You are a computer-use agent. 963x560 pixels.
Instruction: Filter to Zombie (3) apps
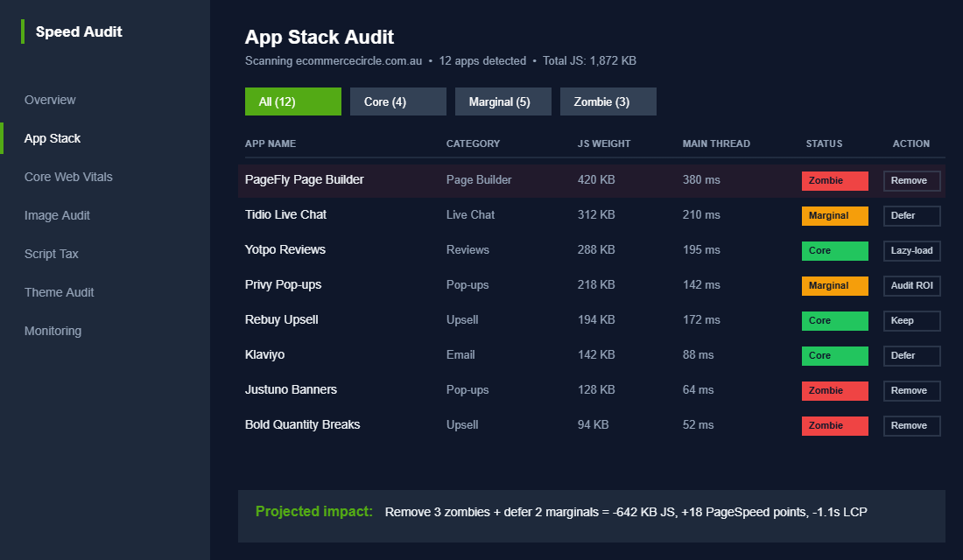tap(608, 101)
